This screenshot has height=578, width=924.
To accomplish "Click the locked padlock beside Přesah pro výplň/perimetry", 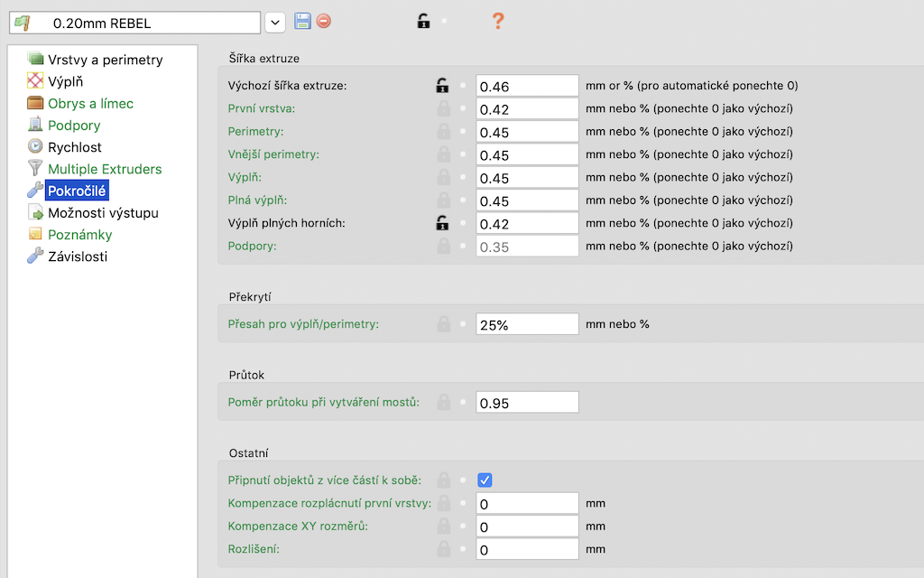I will (442, 324).
